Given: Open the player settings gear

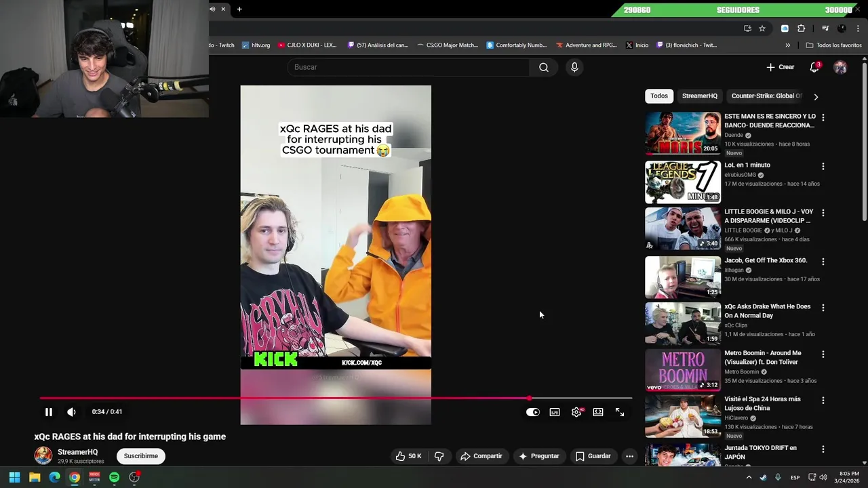Looking at the screenshot, I should point(576,412).
